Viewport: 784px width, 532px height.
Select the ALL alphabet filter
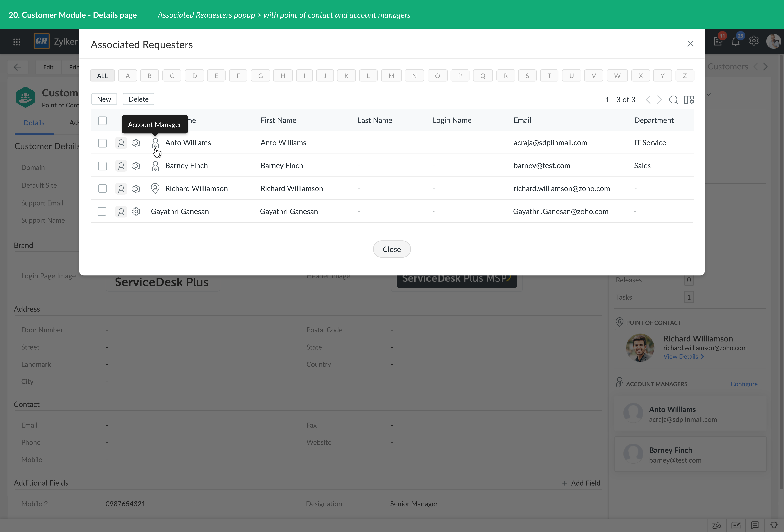tap(102, 76)
